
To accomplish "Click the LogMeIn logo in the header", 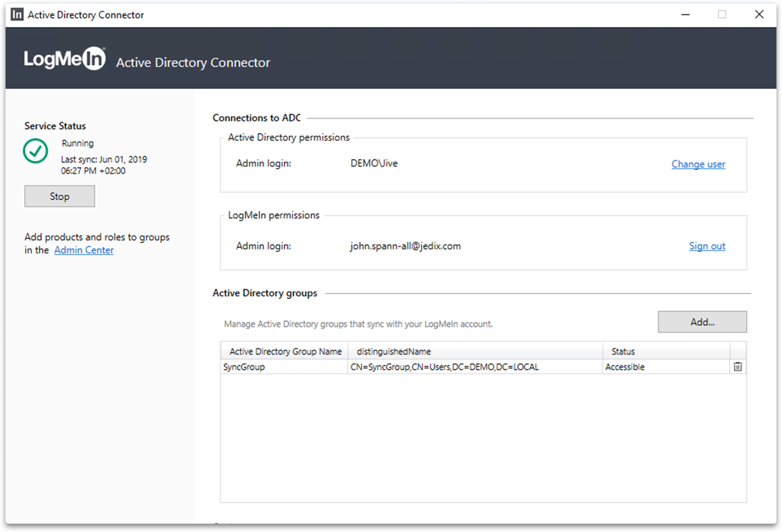I will pyautogui.click(x=64, y=58).
